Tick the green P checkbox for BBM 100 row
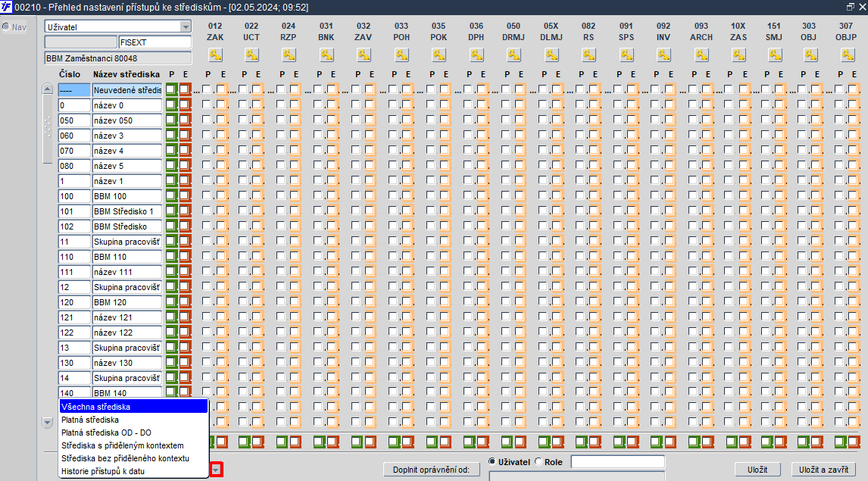868x481 pixels. [x=171, y=196]
